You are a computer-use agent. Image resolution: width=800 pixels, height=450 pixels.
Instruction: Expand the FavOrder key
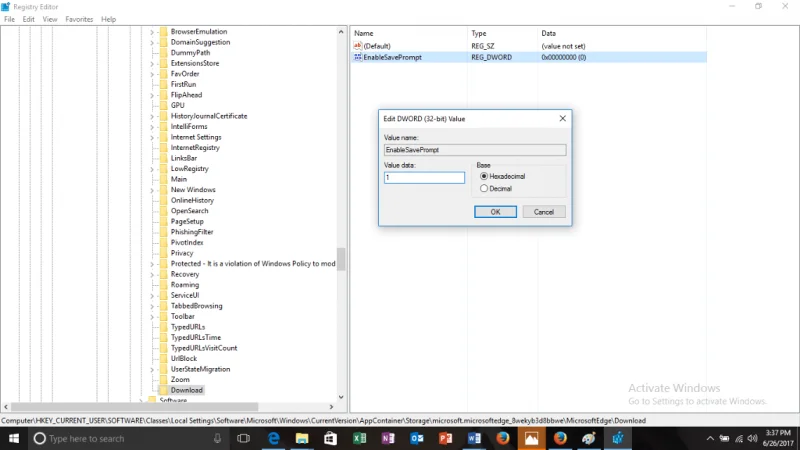point(152,74)
